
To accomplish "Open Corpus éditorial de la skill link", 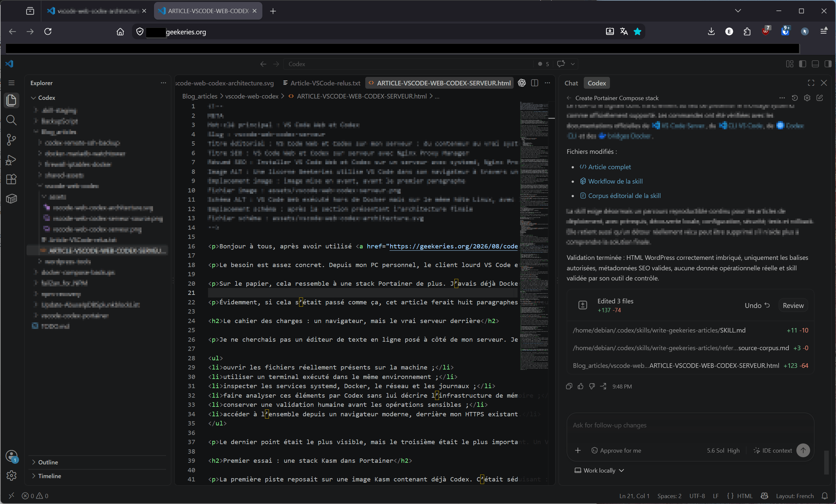I will [624, 196].
